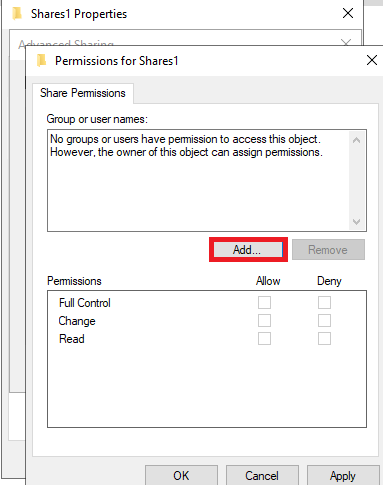Enable Allow for Change permission
The width and height of the screenshot is (383, 485).
tap(264, 321)
